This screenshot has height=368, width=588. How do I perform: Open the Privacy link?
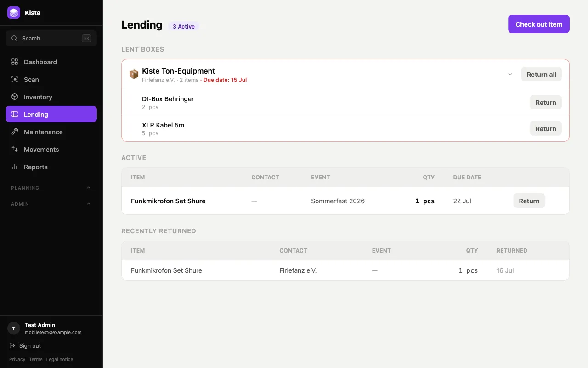point(17,359)
